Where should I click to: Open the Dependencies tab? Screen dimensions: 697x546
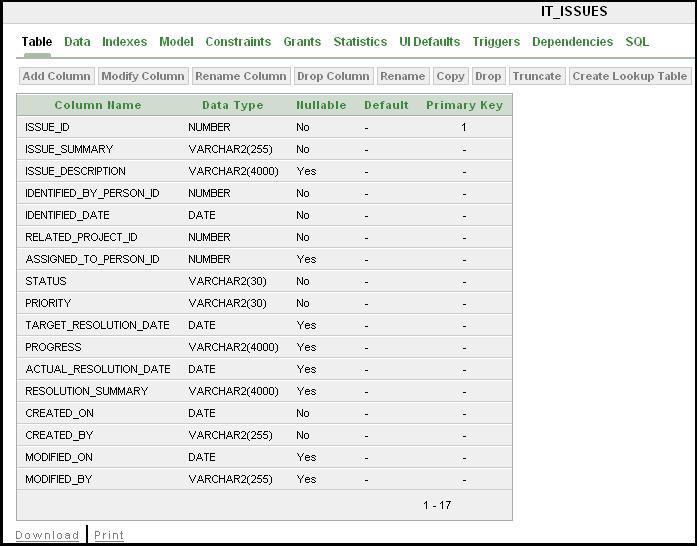pos(572,42)
